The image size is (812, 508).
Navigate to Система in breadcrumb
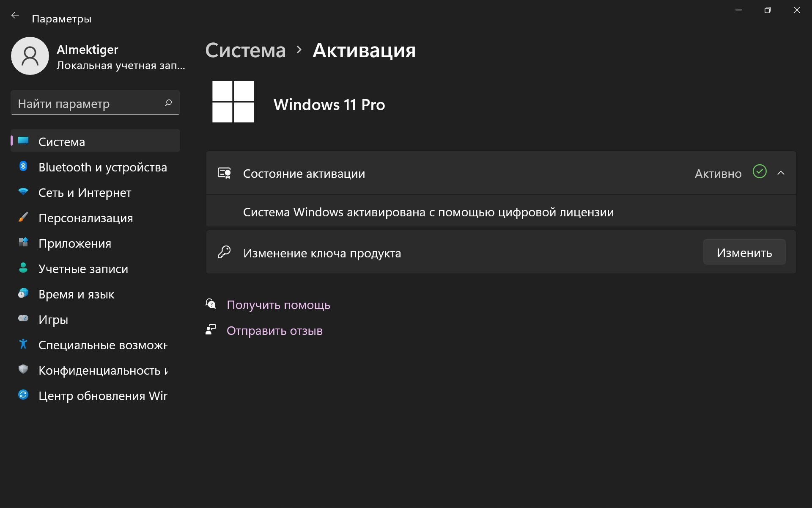tap(245, 50)
